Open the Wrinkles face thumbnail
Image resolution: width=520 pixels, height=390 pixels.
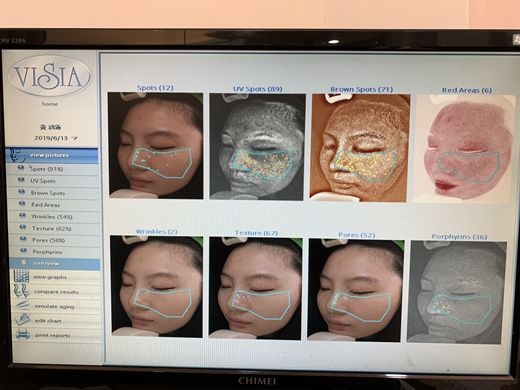[156, 286]
